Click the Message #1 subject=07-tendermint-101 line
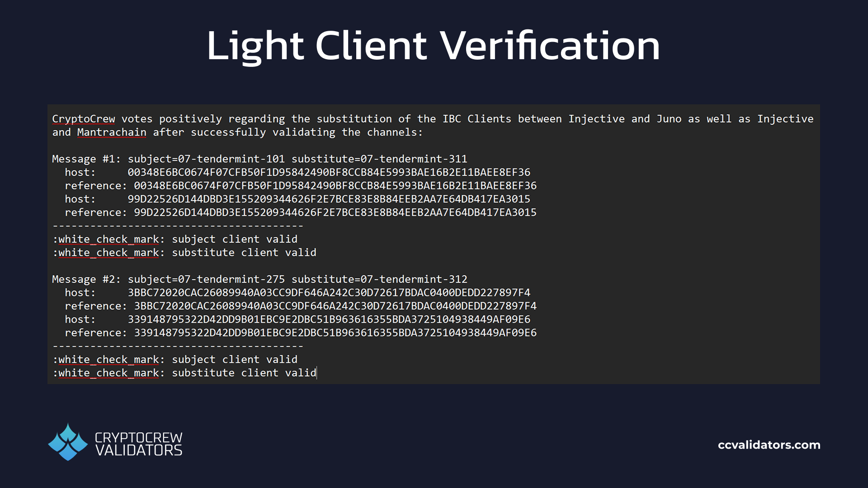The width and height of the screenshot is (868, 488). 259,159
